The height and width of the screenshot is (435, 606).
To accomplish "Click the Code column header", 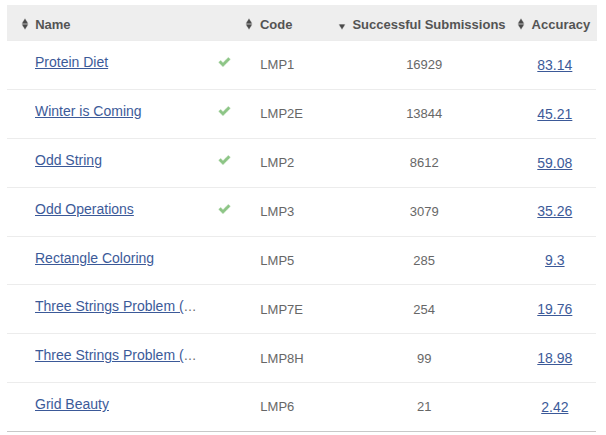I will point(276,24).
